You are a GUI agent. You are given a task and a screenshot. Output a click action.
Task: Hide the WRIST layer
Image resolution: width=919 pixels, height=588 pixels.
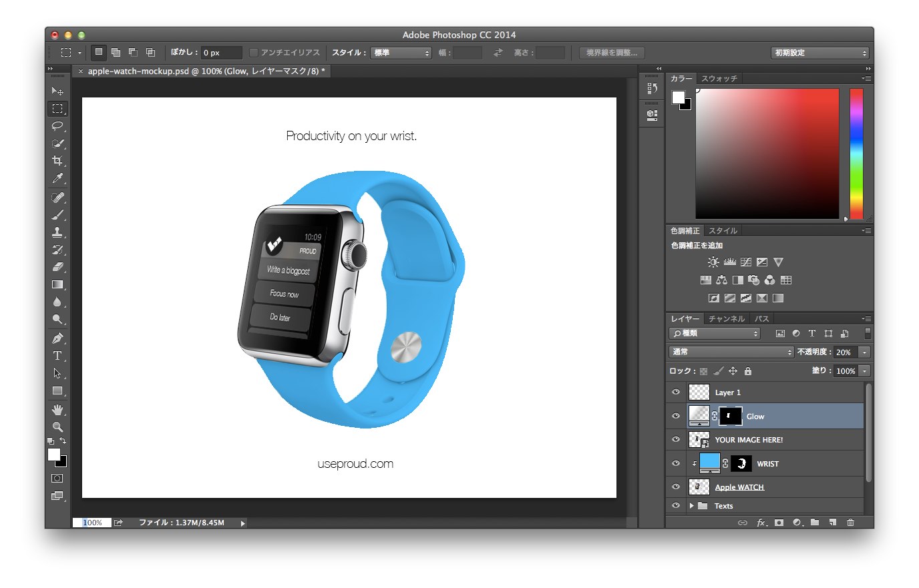[x=676, y=463]
